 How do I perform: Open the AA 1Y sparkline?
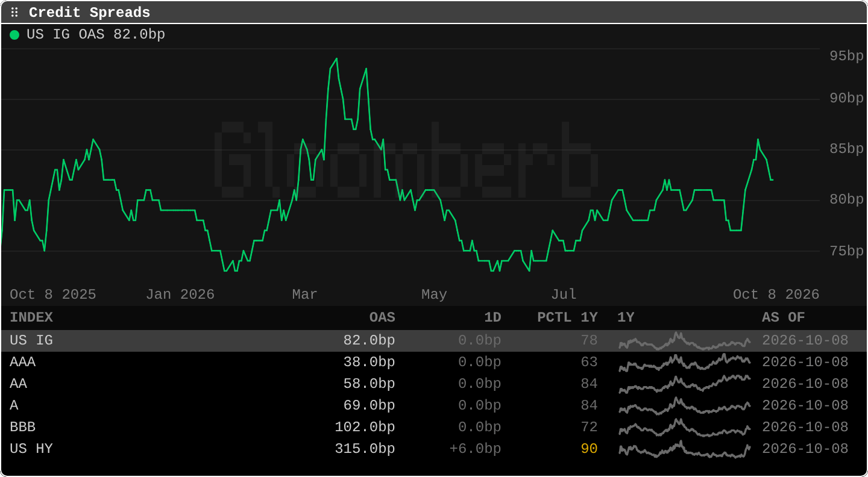coord(685,384)
